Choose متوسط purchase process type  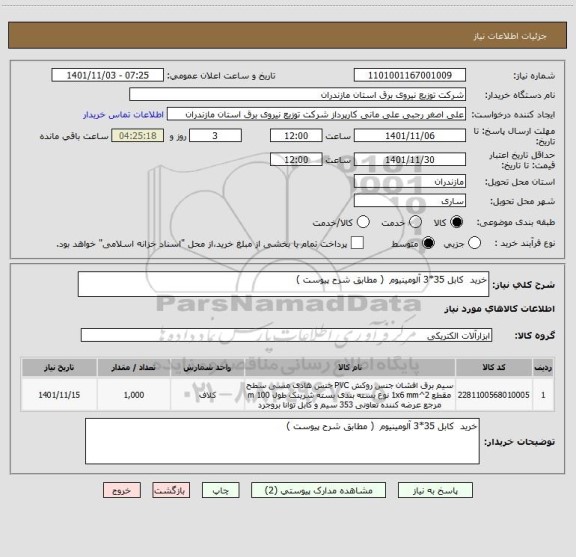click(x=428, y=243)
